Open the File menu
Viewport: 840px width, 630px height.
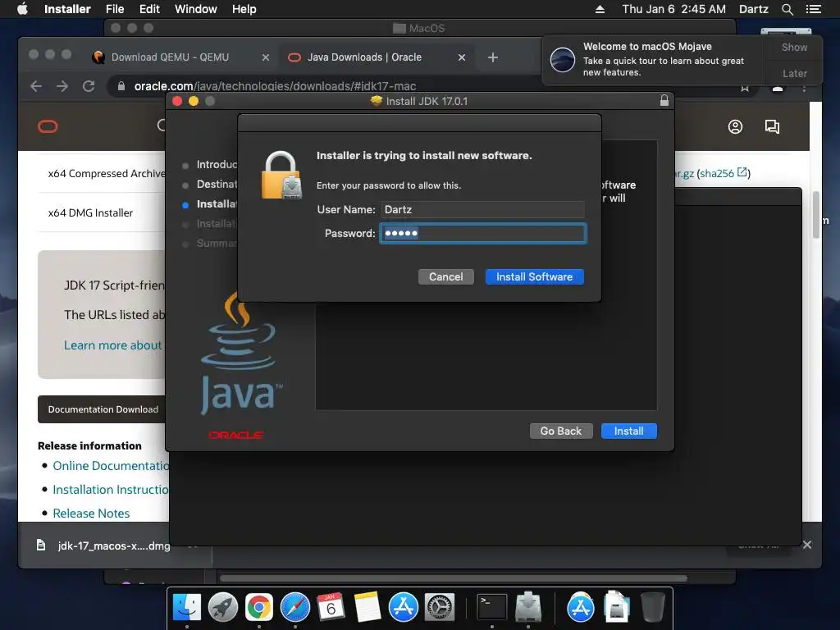click(115, 9)
